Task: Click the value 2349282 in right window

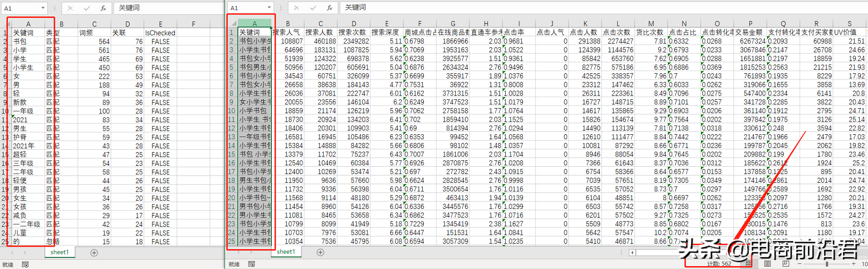Action: coord(354,41)
